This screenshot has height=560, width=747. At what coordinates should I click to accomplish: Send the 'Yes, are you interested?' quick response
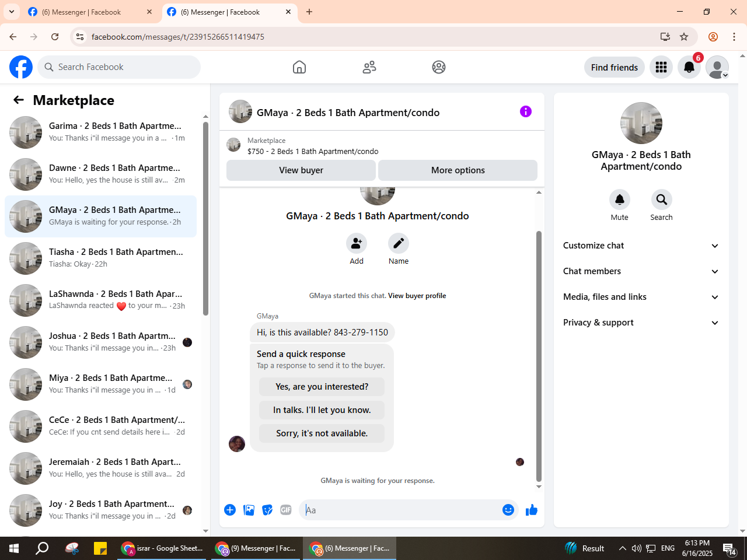click(322, 387)
